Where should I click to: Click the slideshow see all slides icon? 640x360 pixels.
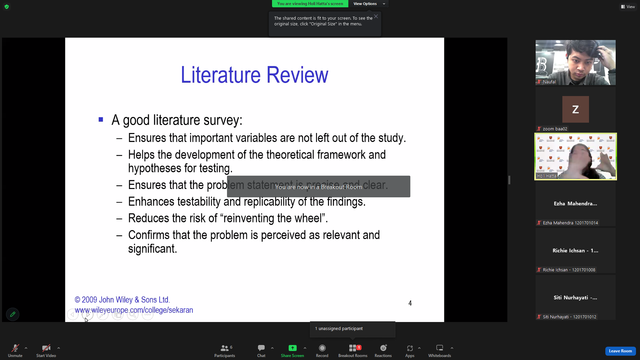[118, 314]
